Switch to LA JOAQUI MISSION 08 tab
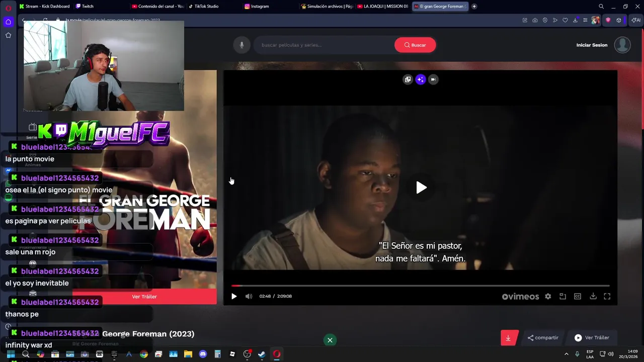 pyautogui.click(x=382, y=7)
